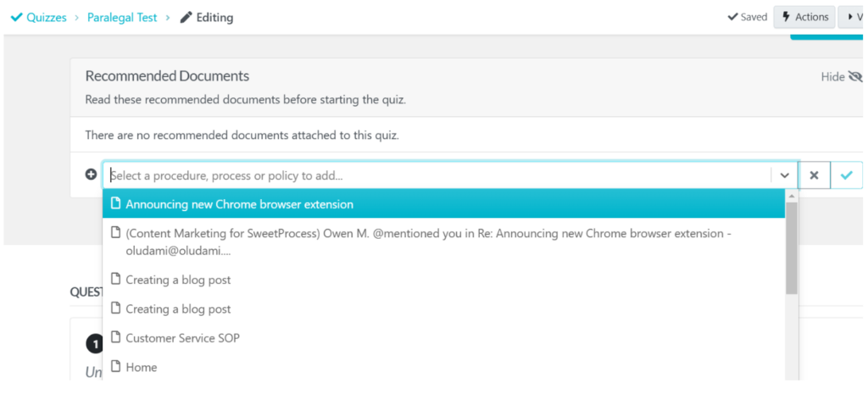The image size is (868, 411).
Task: Click the pencil Editing icon in breadcrumb
Action: pos(186,17)
